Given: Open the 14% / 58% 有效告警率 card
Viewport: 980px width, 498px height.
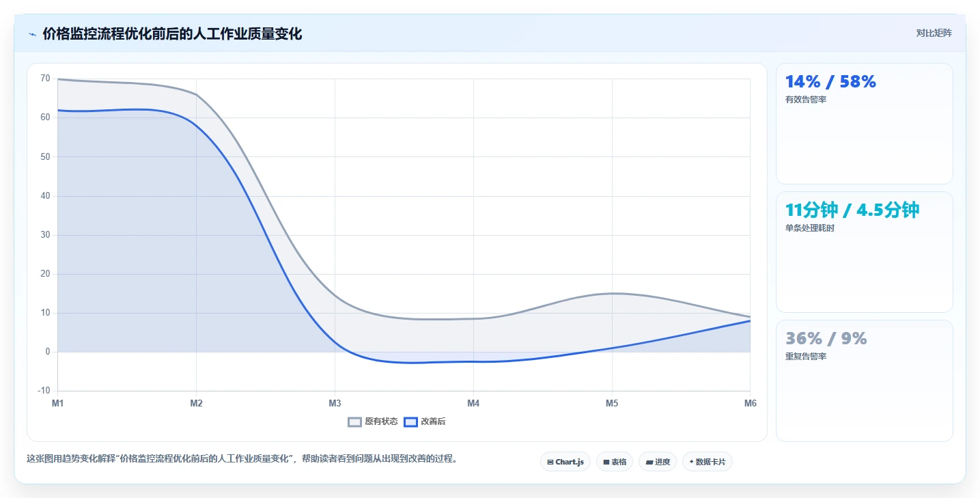Looking at the screenshot, I should pyautogui.click(x=864, y=124).
